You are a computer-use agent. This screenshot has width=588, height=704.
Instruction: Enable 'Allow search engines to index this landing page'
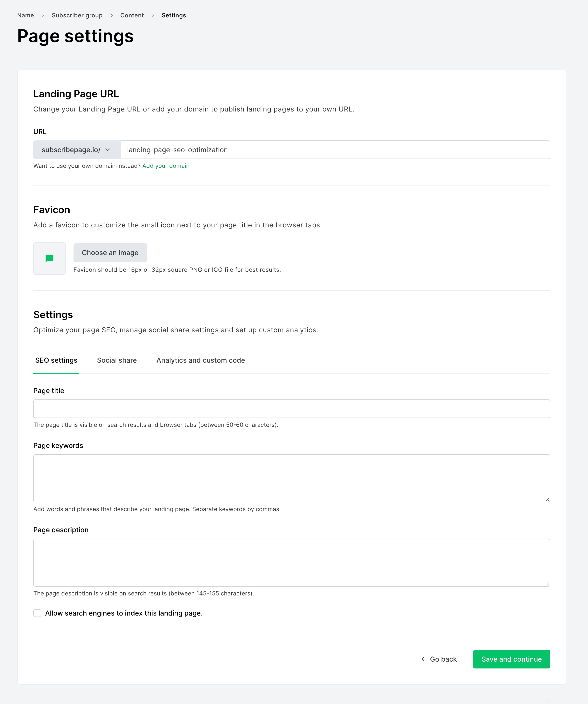37,613
